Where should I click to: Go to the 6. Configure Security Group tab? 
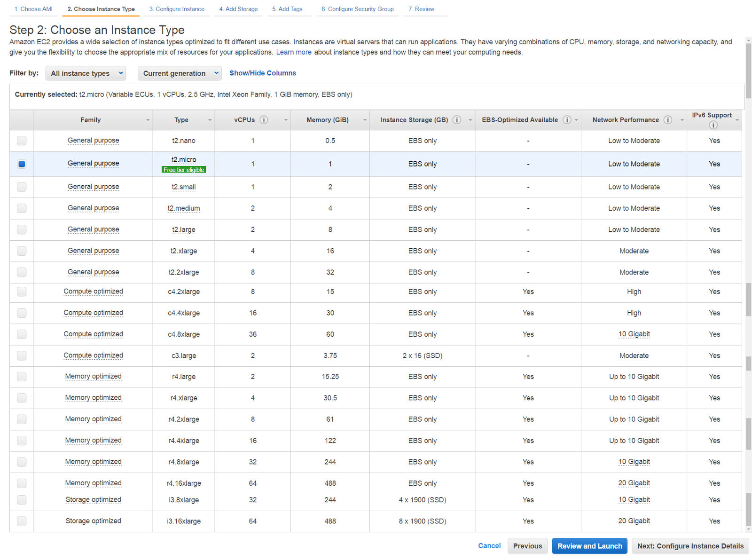tap(357, 9)
